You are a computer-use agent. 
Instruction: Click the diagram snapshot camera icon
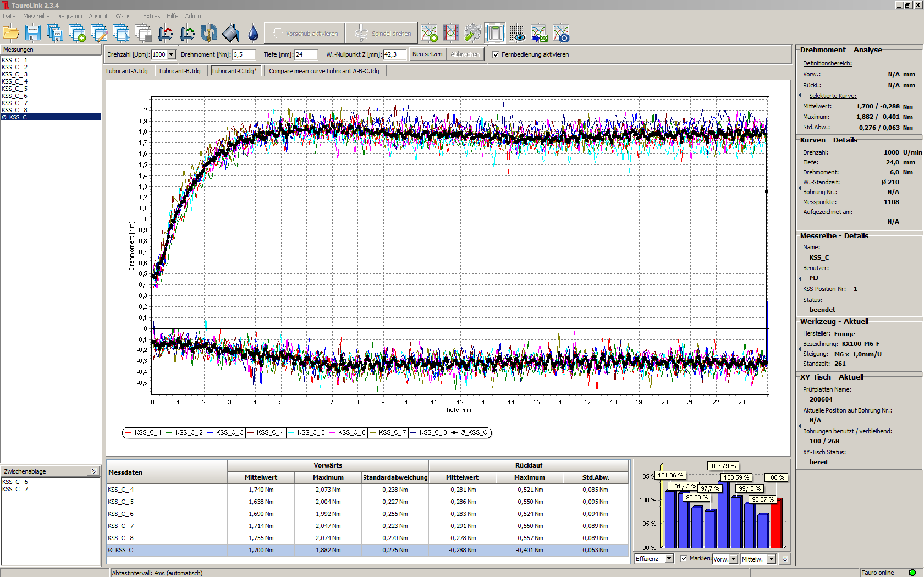point(561,33)
